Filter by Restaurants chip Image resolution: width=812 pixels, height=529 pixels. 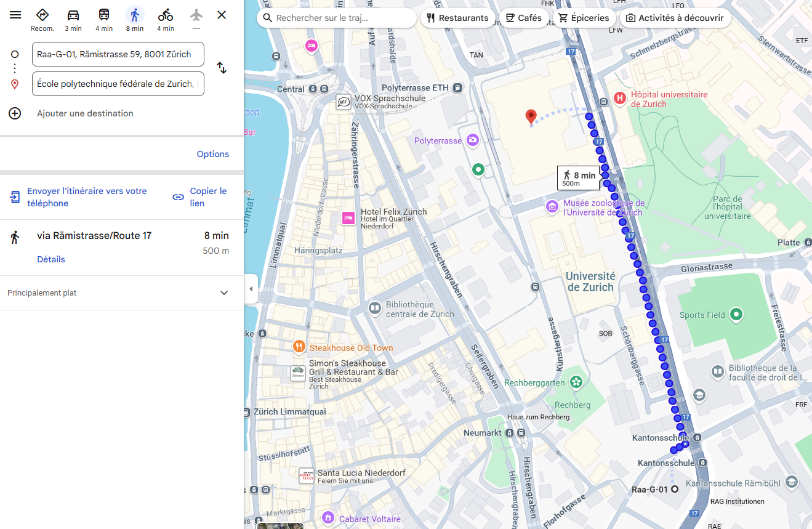pyautogui.click(x=458, y=18)
